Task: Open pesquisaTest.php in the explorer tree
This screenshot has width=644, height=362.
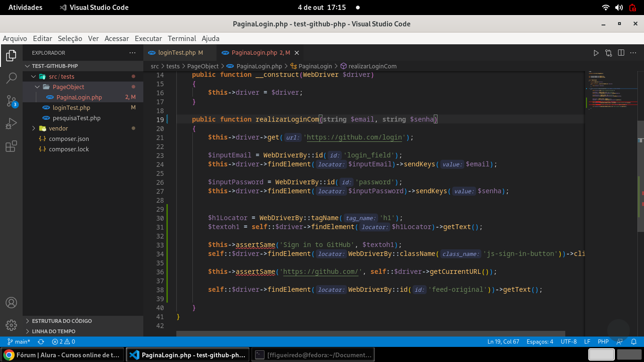Action: point(83,118)
